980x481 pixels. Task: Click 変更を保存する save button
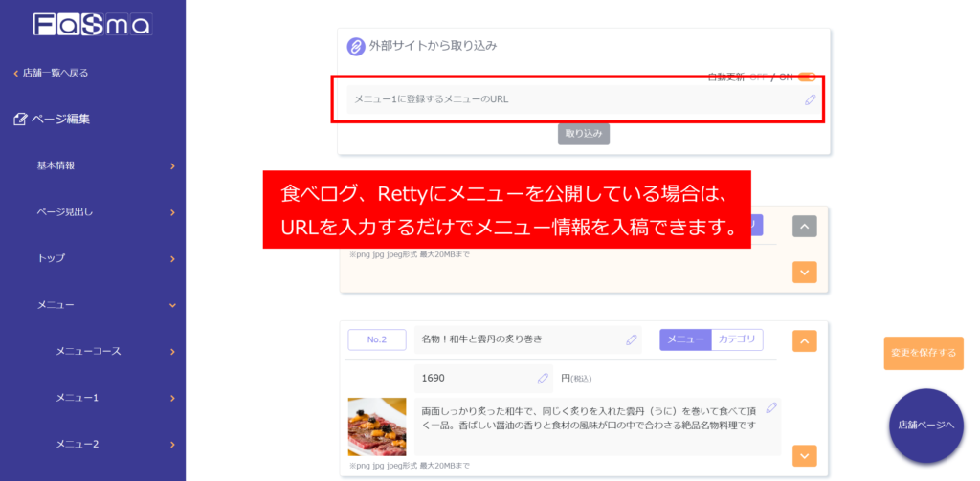[923, 353]
